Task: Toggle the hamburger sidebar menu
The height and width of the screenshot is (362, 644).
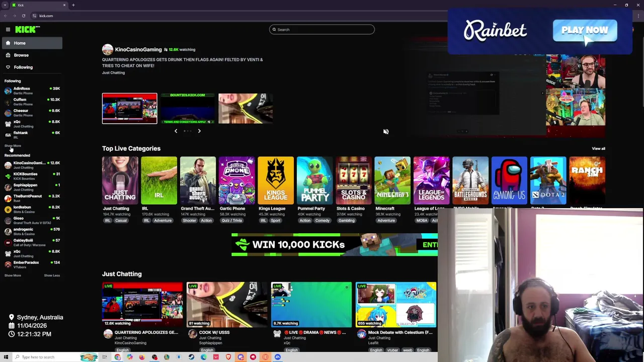Action: click(8, 30)
